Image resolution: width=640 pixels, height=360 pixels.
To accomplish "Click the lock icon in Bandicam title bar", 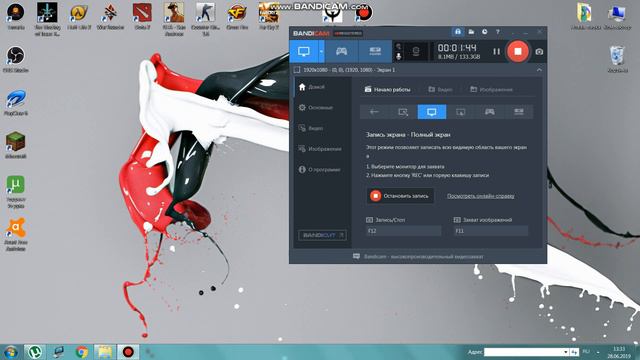I will [x=458, y=32].
